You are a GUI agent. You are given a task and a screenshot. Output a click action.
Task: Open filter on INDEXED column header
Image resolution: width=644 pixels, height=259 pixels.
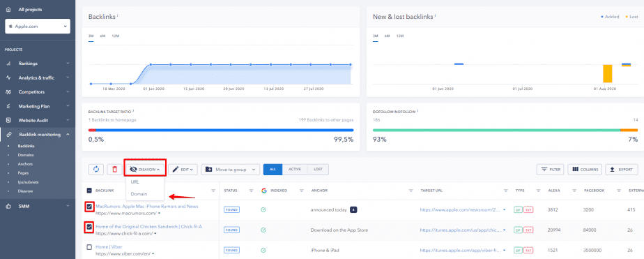click(302, 191)
